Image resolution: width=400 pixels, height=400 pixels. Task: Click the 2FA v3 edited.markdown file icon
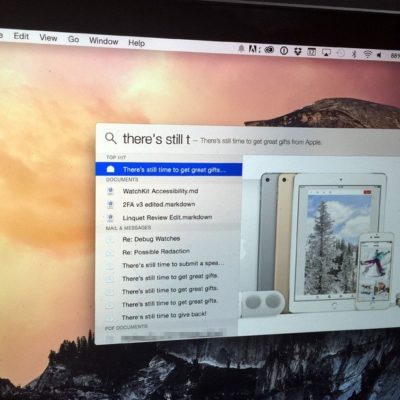tap(110, 204)
